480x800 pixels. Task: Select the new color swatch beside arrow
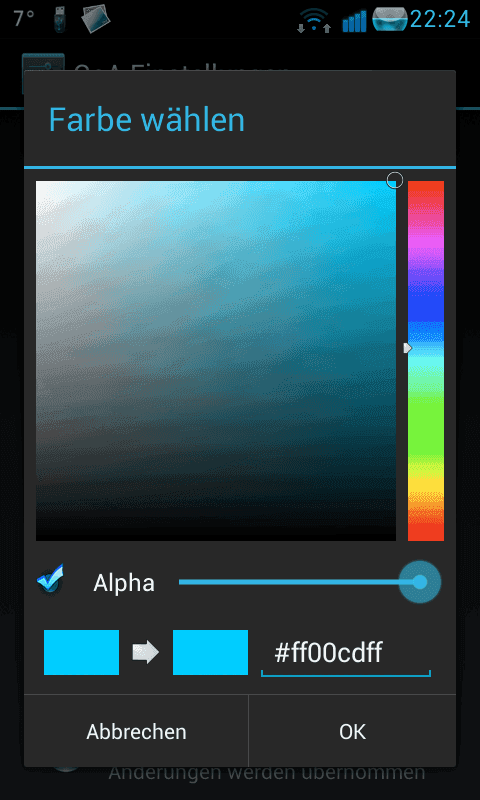[210, 653]
